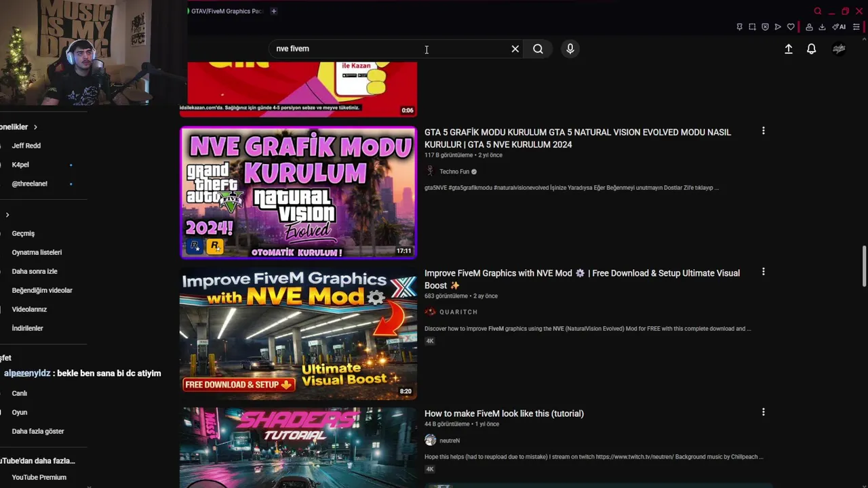Click the QUARITCH channel logo icon
This screenshot has height=488, width=868.
coord(430,312)
